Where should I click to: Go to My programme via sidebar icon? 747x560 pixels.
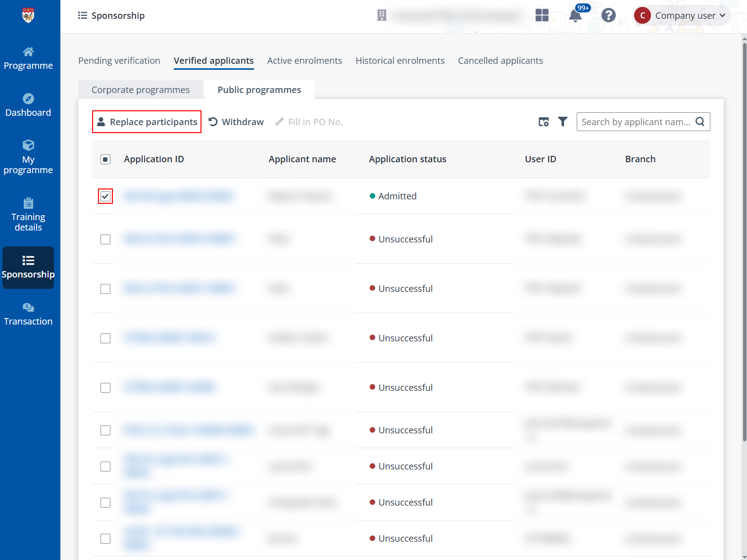coord(28,157)
